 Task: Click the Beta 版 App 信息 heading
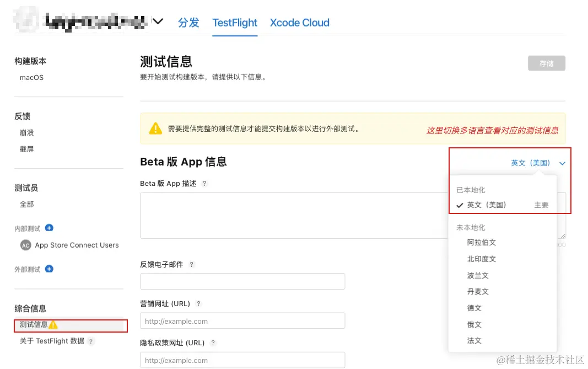pyautogui.click(x=184, y=162)
